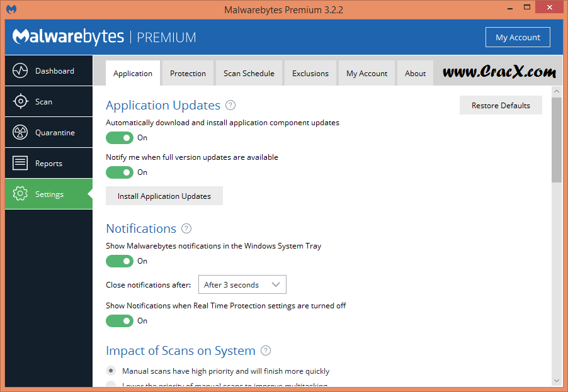The width and height of the screenshot is (568, 392).
Task: Click the My Account header button
Action: coord(518,37)
